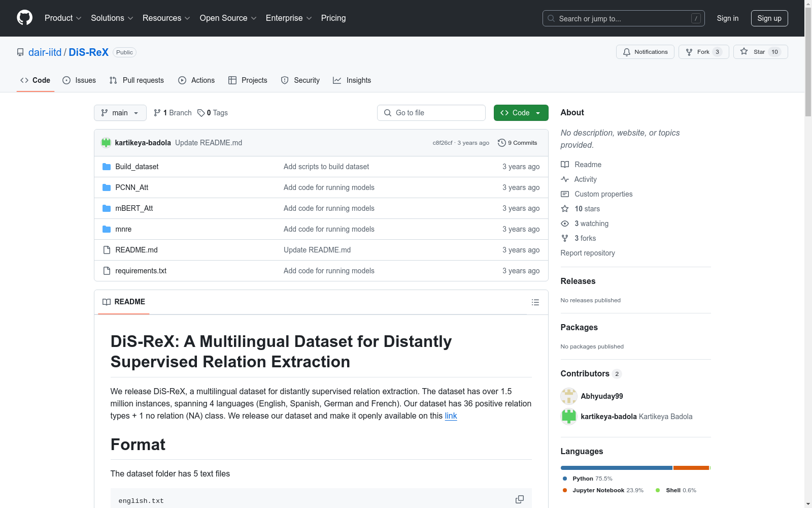
Task: Open the Build_dataset folder name
Action: (x=137, y=167)
